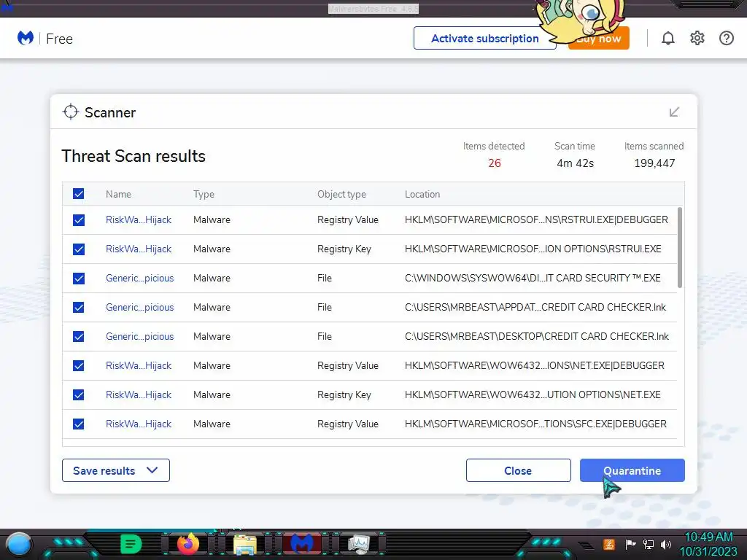Image resolution: width=747 pixels, height=560 pixels.
Task: Open RiskWa...Hijack link for NET.EXE|DEBUGGER row
Action: [x=139, y=366]
